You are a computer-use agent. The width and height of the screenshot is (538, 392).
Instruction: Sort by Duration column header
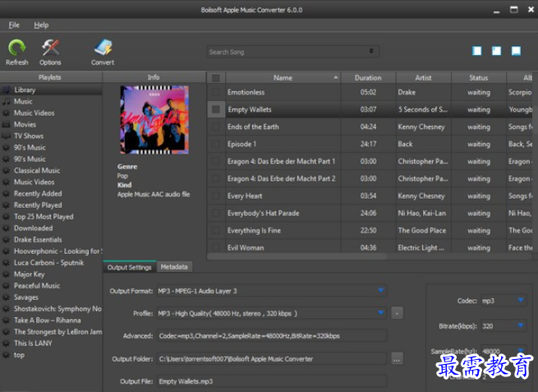[368, 78]
